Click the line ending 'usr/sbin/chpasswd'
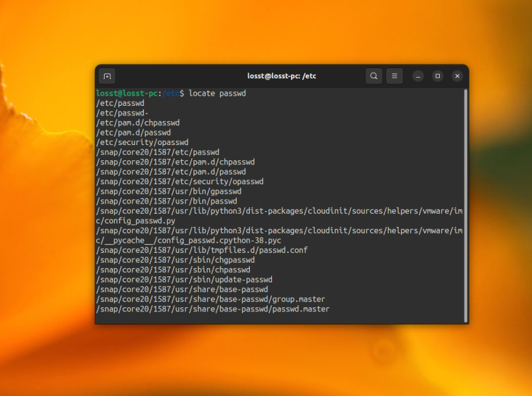Screen dimensions: 532x396 point(173,270)
